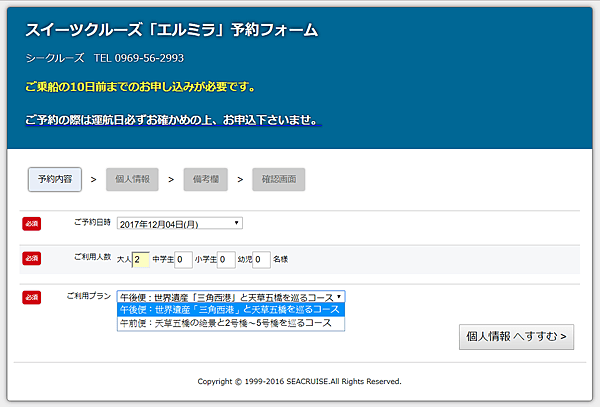Open the ご予約日時 date dropdown
Viewport: 600px width, 407px height.
coord(179,223)
